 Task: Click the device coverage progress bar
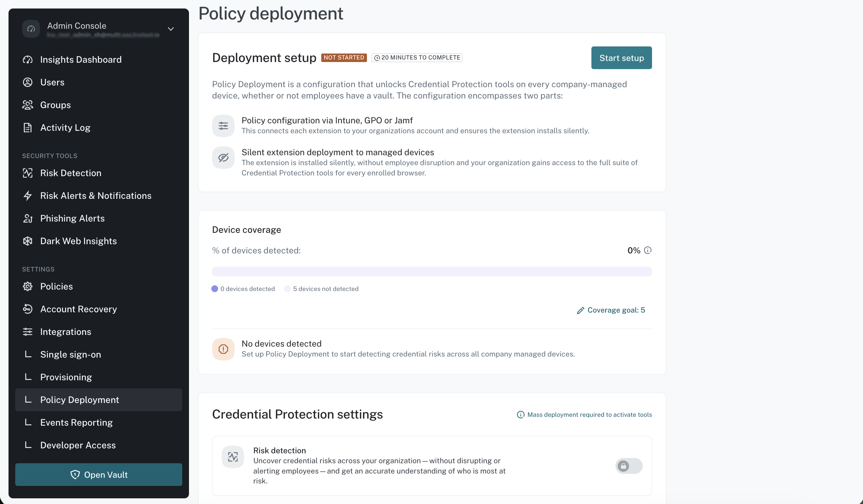pyautogui.click(x=432, y=271)
